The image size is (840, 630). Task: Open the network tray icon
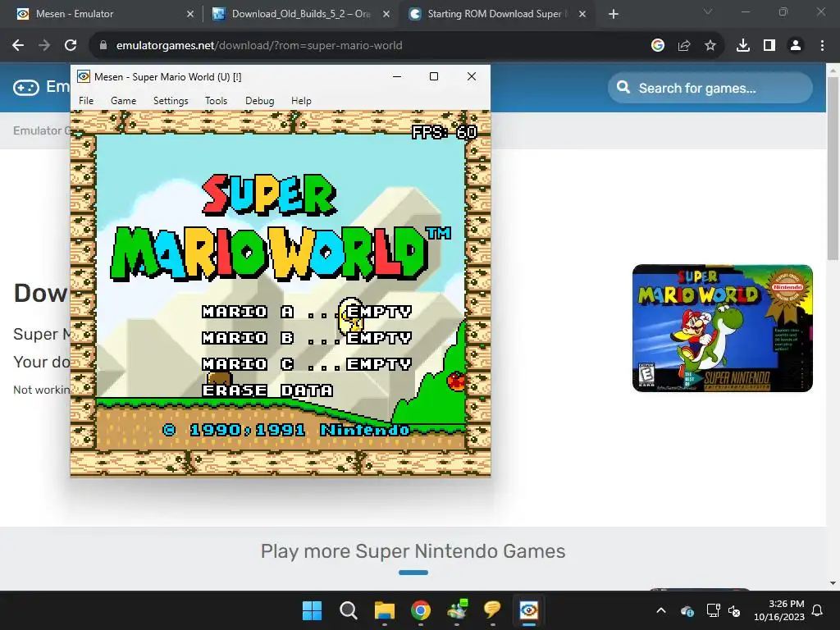(713, 610)
